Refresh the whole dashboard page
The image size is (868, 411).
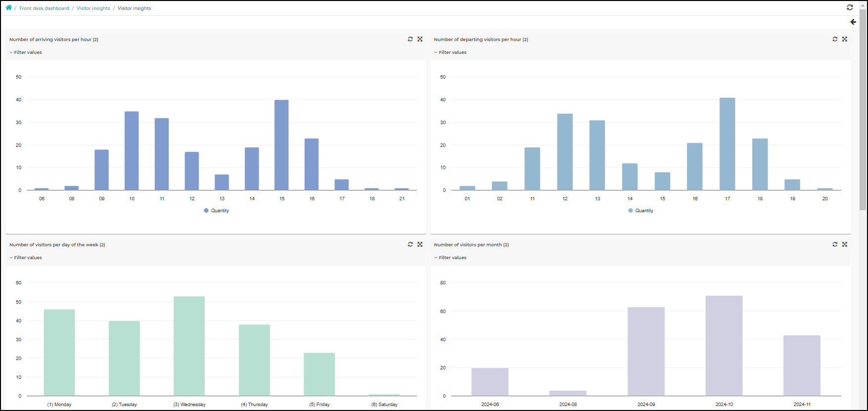click(x=850, y=7)
